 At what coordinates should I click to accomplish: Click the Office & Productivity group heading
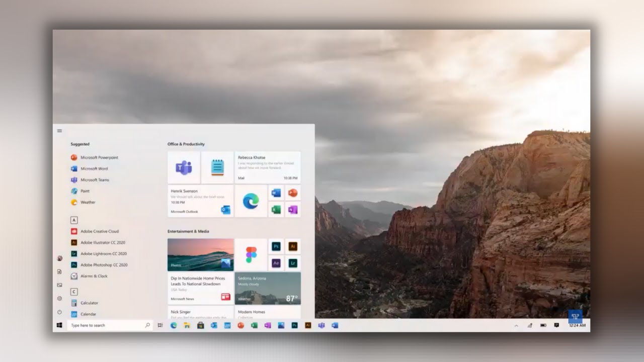tap(186, 144)
